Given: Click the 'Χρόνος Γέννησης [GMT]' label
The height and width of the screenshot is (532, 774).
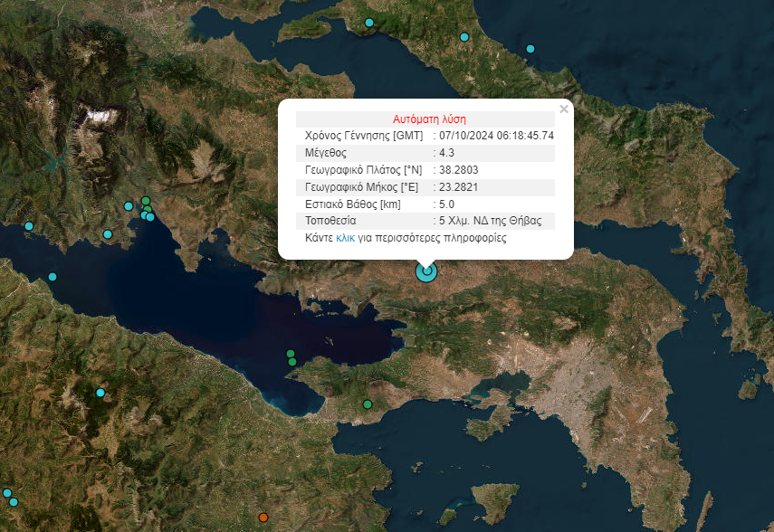Looking at the screenshot, I should (364, 136).
